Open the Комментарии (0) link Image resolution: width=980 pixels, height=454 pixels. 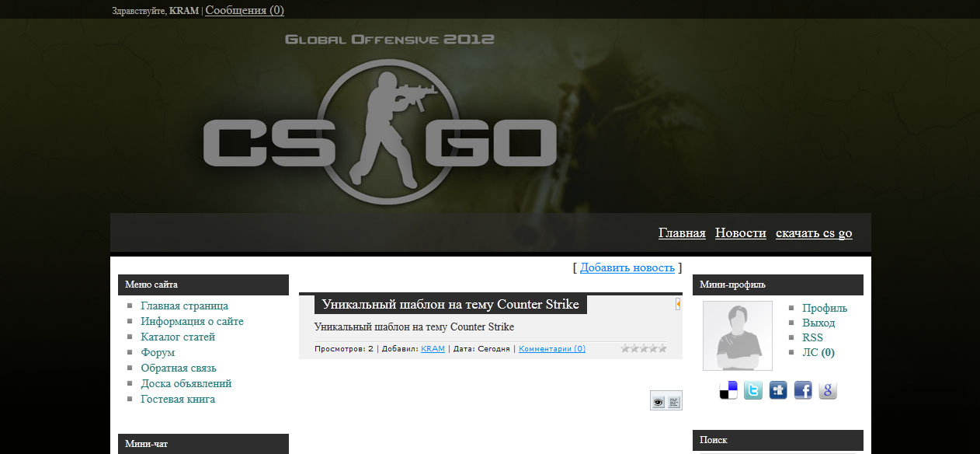coord(552,349)
